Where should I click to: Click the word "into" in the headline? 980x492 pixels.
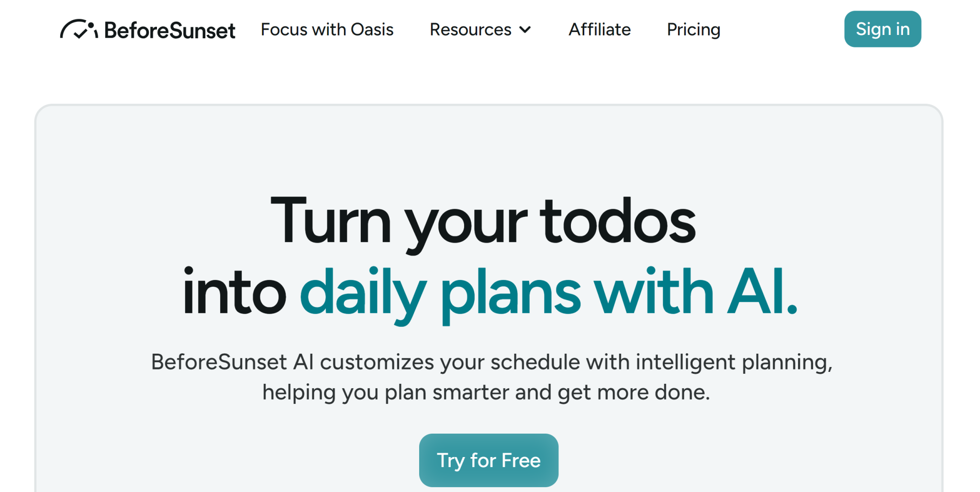(234, 292)
